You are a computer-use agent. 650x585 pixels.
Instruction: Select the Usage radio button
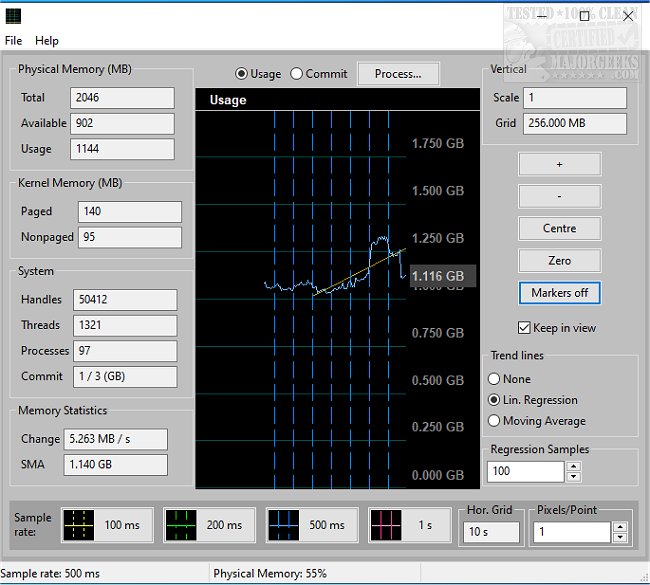242,74
